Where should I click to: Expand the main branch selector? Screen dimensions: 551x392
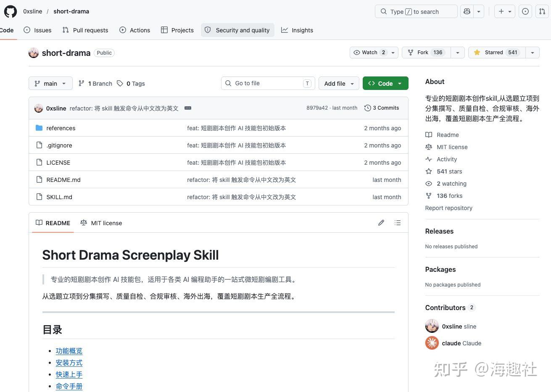[50, 83]
